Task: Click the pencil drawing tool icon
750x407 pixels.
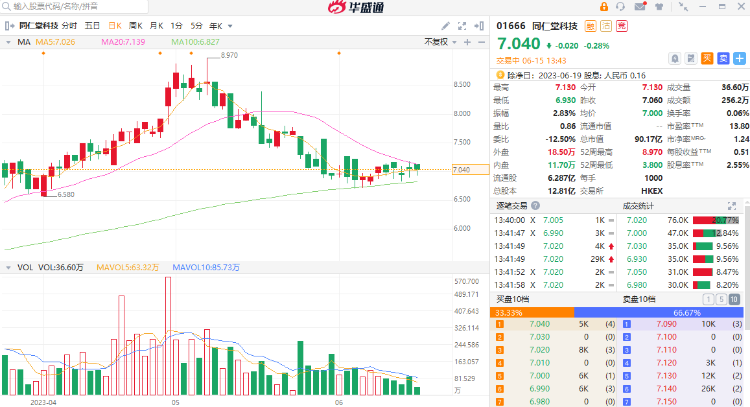Action: coord(445,26)
